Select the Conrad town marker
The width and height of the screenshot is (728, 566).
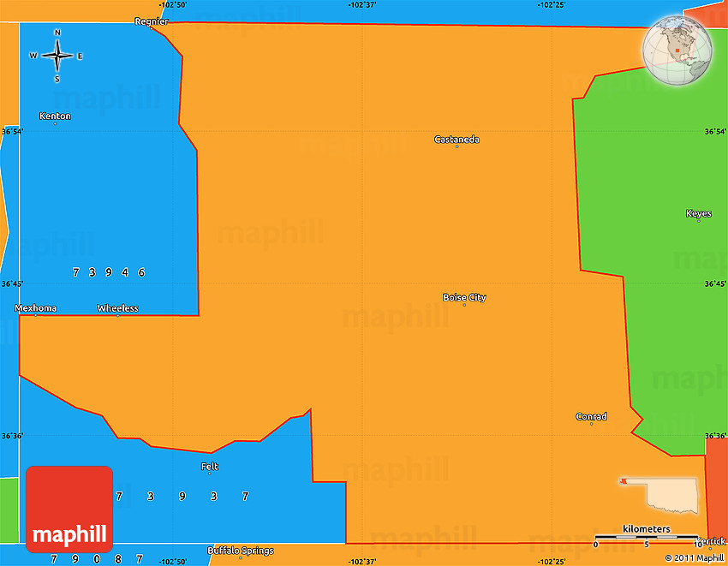point(591,424)
